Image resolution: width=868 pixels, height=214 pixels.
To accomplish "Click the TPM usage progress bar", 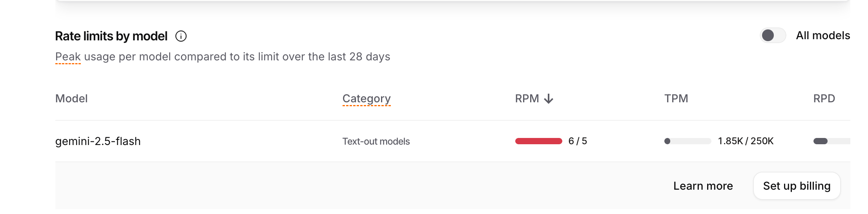I will (687, 141).
